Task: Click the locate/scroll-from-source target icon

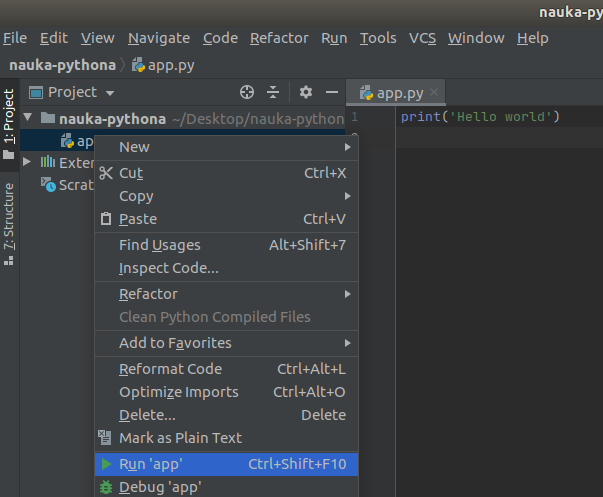Action: (x=247, y=92)
